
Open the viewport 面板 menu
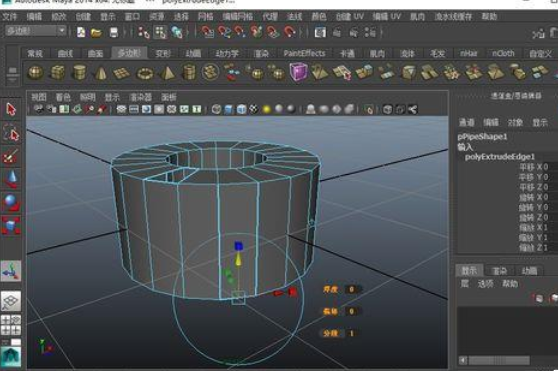point(169,97)
